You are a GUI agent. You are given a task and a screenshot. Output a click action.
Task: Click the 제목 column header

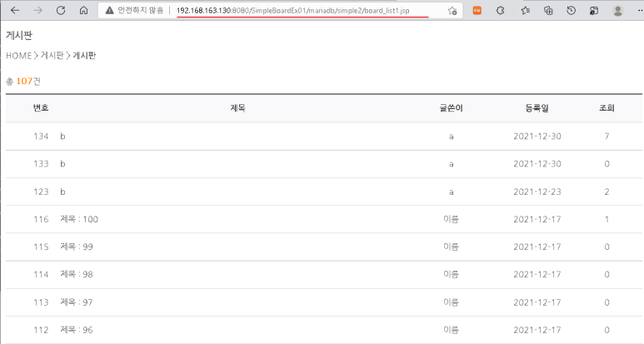(x=237, y=108)
